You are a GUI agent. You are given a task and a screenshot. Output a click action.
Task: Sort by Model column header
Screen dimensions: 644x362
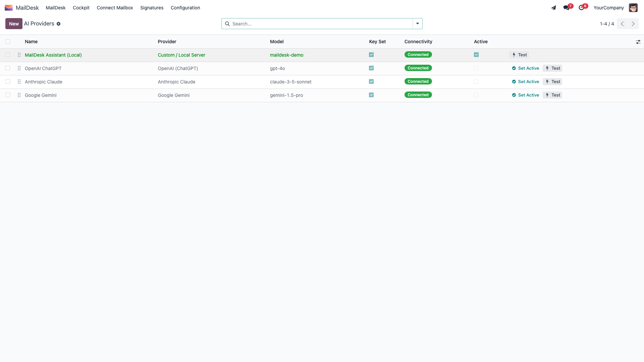coord(277,42)
